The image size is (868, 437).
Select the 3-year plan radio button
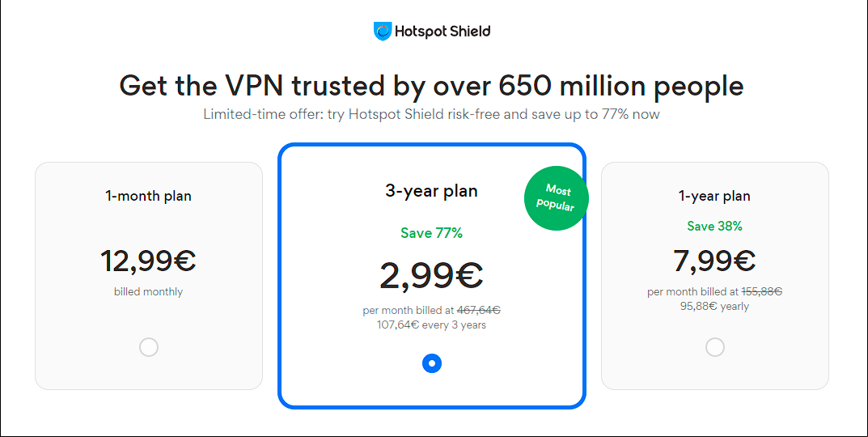coord(432,363)
